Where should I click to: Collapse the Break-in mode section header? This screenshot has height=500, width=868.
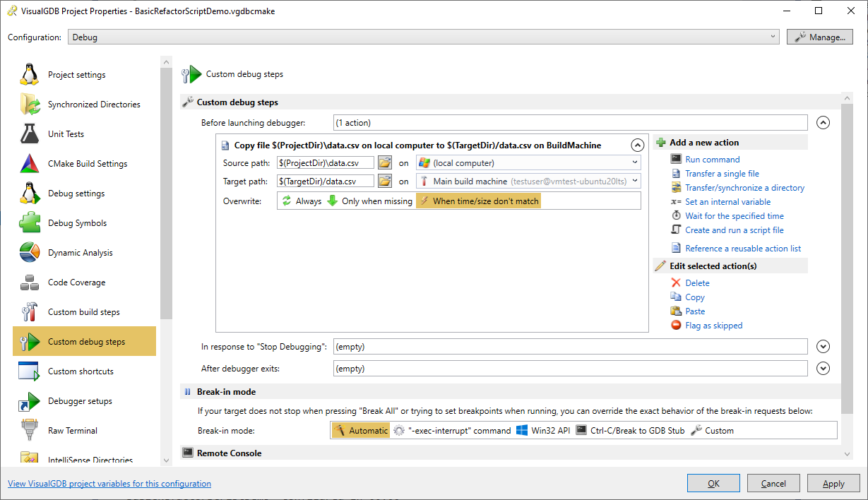pos(511,391)
